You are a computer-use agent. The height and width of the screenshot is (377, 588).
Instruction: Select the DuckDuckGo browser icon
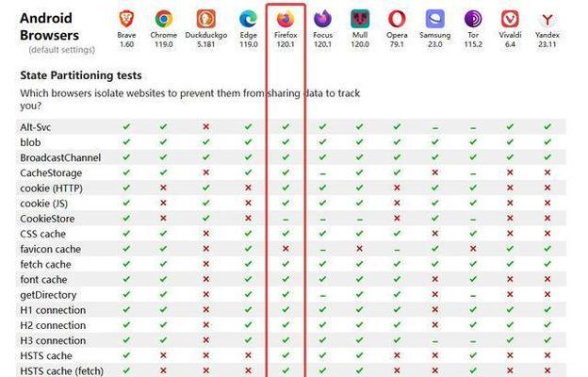click(205, 19)
